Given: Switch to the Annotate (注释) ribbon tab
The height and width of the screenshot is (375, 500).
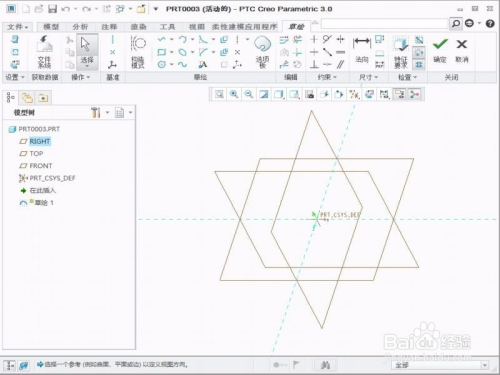Looking at the screenshot, I should pos(109,27).
